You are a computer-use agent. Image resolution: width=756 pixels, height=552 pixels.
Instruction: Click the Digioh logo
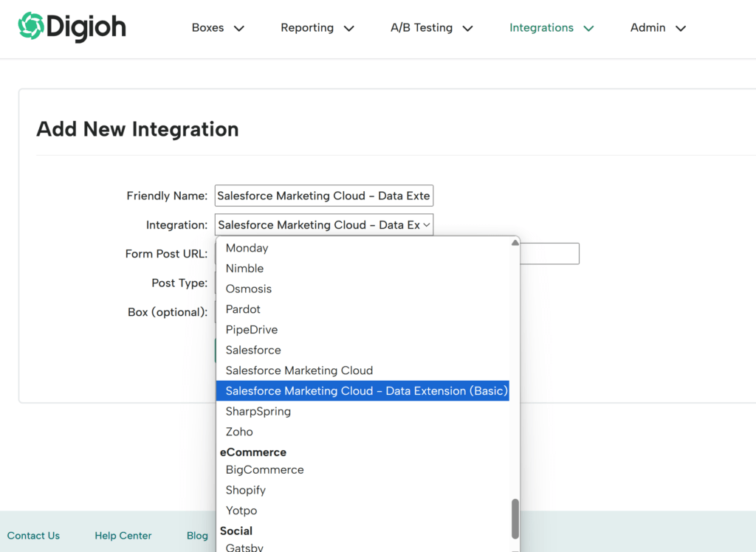pos(72,27)
